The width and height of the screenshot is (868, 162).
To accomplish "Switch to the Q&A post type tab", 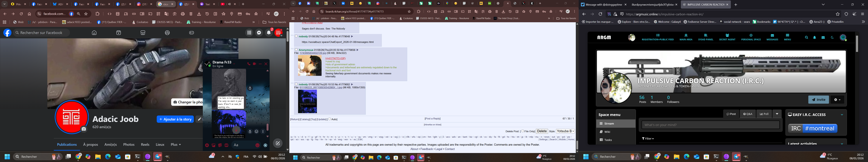I will coord(748,114).
